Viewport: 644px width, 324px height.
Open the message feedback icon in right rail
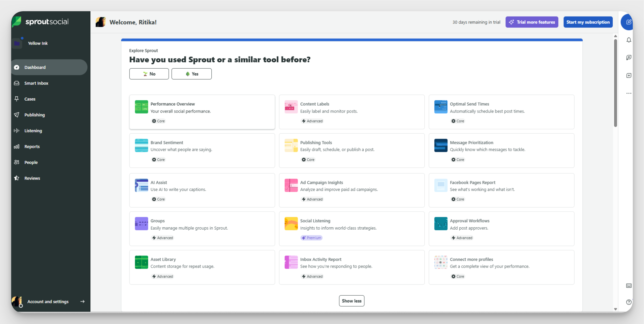pos(629,57)
